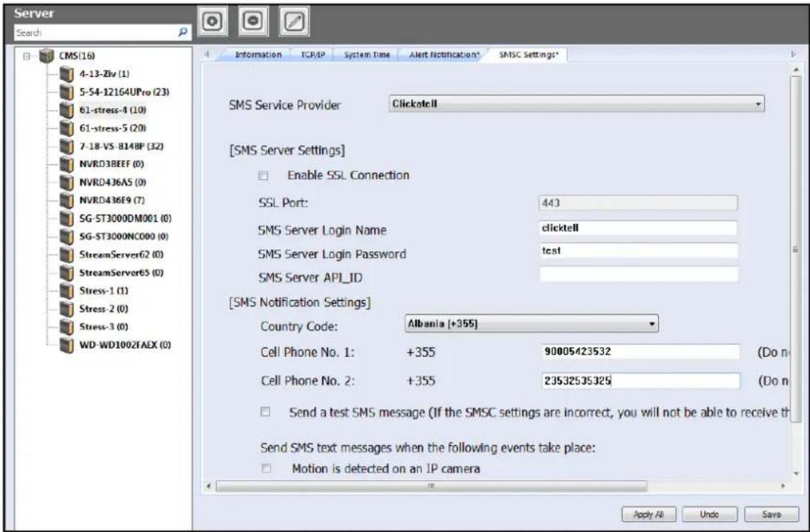Click the server icon beside Stress-3
Screen dimensions: 810x532
click(x=67, y=327)
